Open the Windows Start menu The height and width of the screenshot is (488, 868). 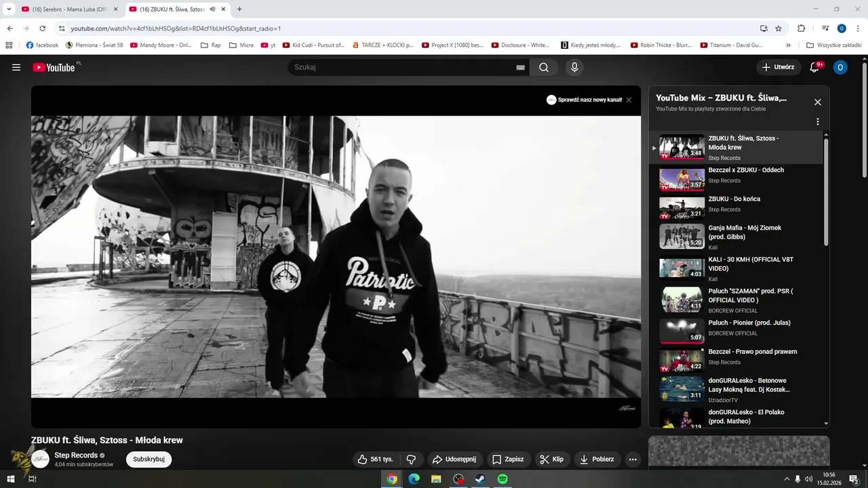[x=11, y=479]
